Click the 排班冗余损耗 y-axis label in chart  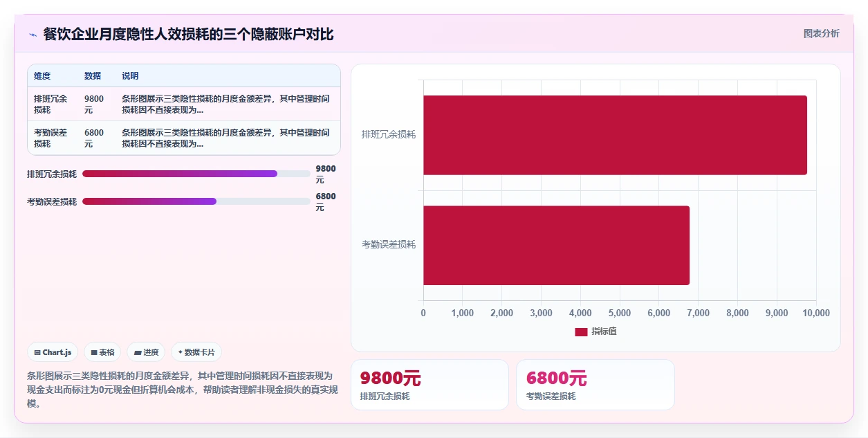coord(389,134)
